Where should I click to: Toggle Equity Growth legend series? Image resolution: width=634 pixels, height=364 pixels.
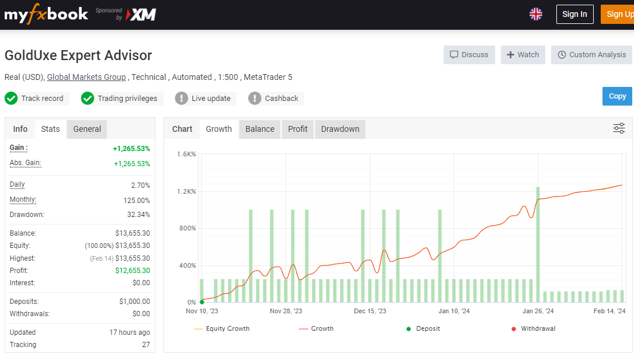click(222, 328)
